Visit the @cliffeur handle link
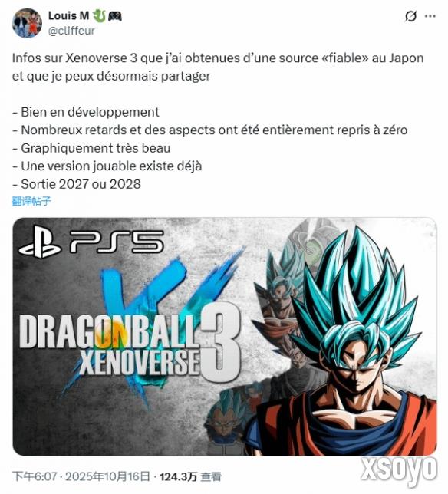The image size is (448, 494). pos(71,31)
